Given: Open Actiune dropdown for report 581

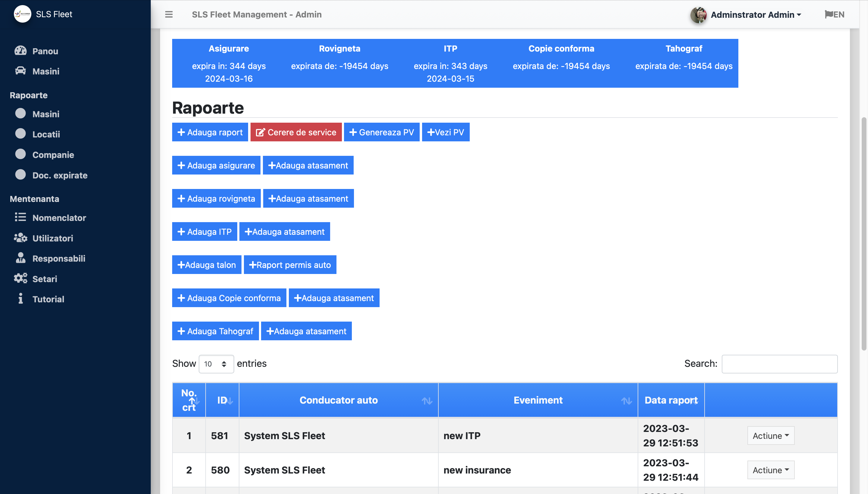Looking at the screenshot, I should 770,436.
